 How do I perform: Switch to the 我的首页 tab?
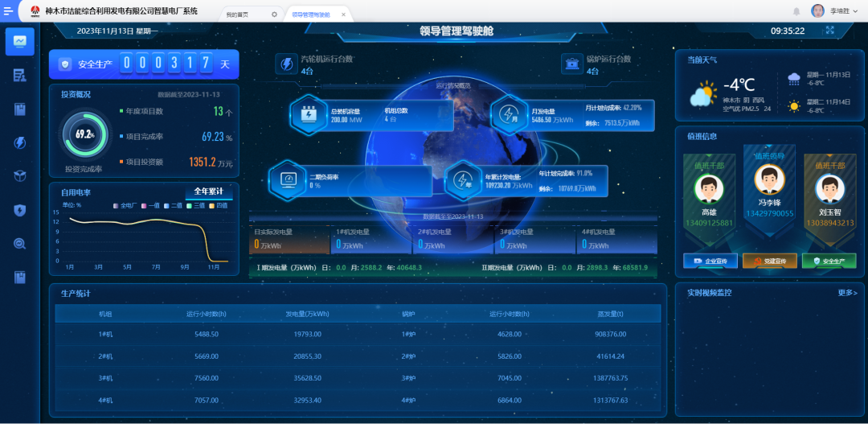click(238, 14)
